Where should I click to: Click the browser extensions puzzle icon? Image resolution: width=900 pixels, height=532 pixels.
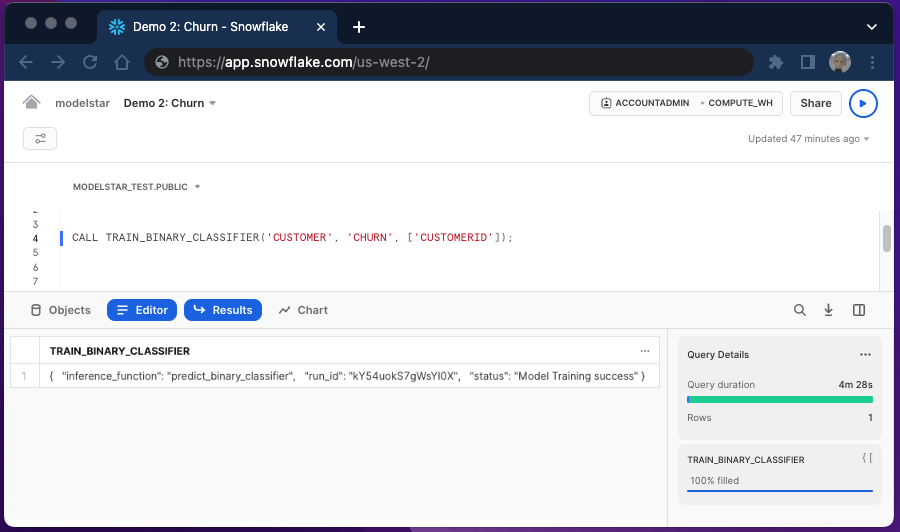[x=775, y=62]
